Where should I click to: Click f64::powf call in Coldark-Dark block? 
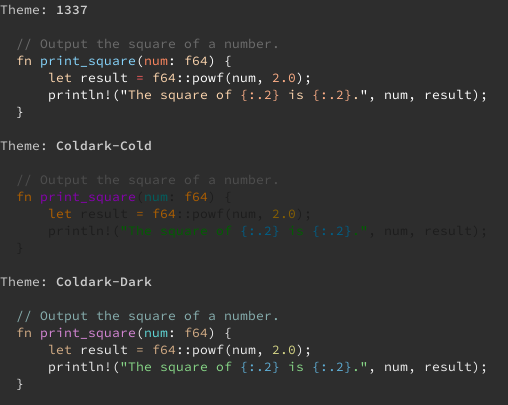(188, 350)
